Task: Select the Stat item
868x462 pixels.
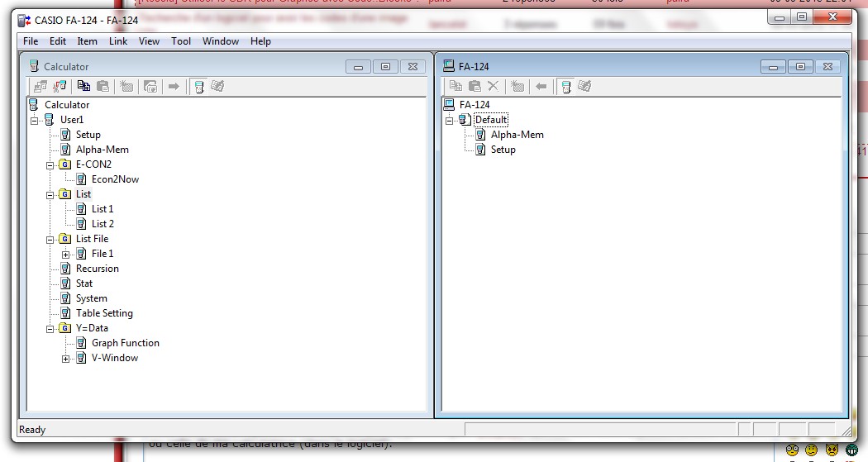Action: (x=84, y=283)
